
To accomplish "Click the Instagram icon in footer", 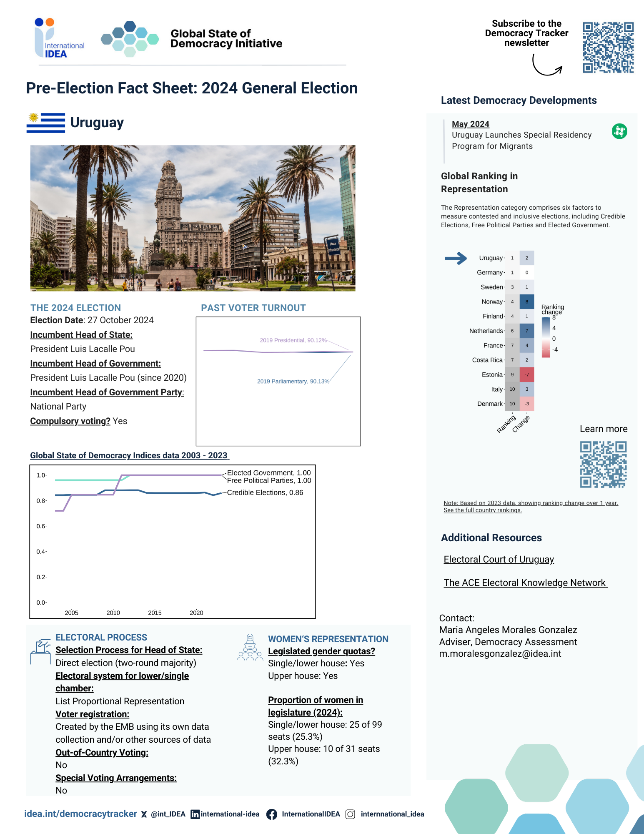I will click(350, 814).
